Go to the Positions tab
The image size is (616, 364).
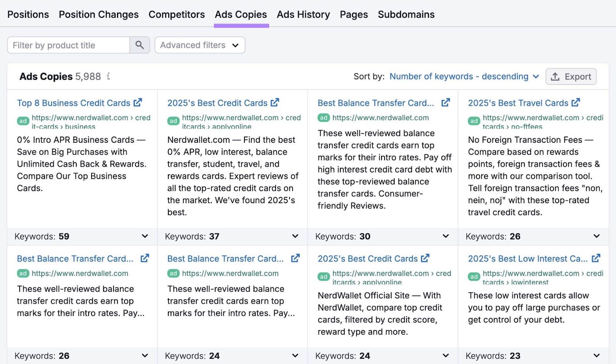coord(28,14)
